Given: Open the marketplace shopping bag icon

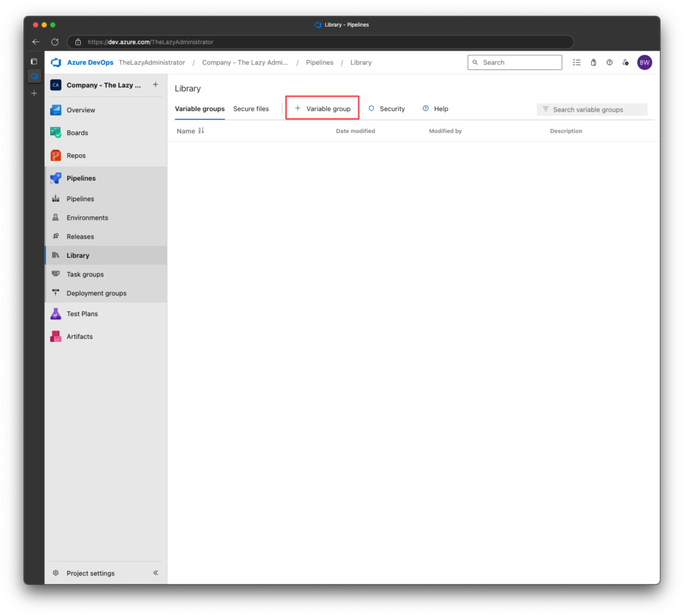Looking at the screenshot, I should [x=593, y=62].
